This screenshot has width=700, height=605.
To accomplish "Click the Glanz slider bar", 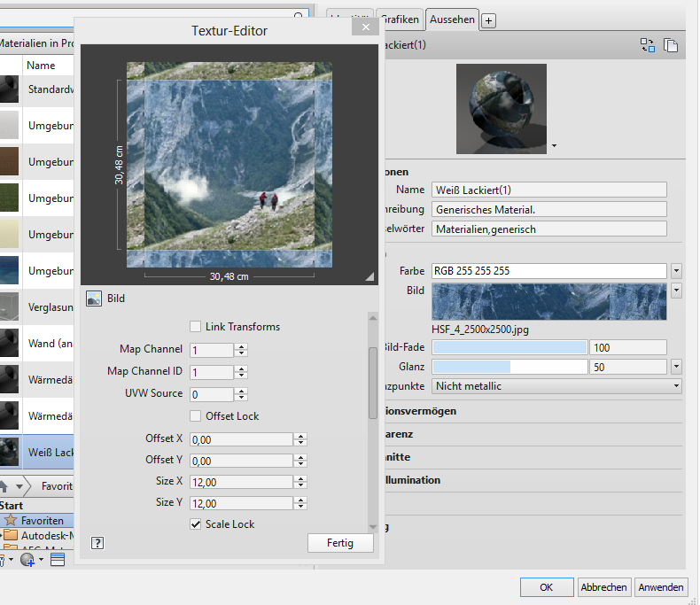I will click(x=509, y=367).
